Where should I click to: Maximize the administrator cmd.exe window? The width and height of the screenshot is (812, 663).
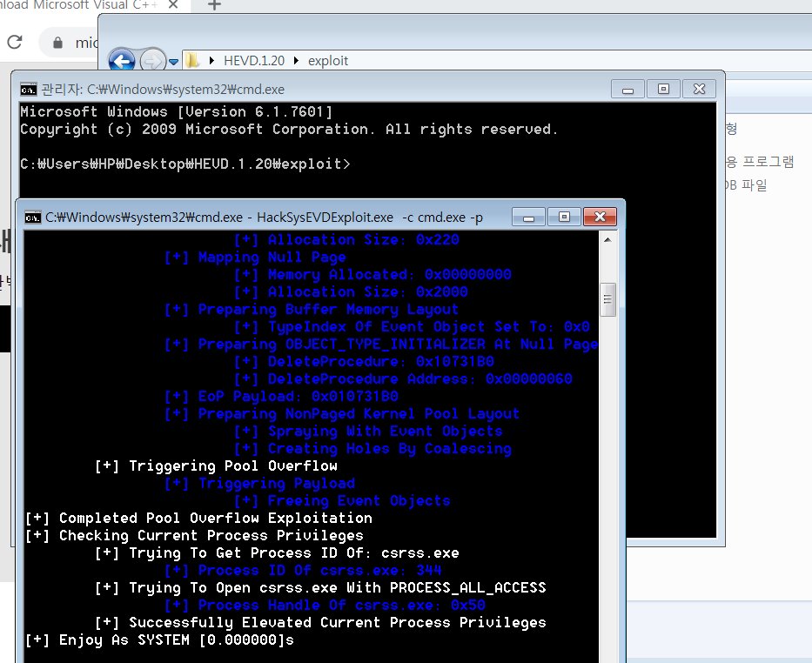(663, 89)
